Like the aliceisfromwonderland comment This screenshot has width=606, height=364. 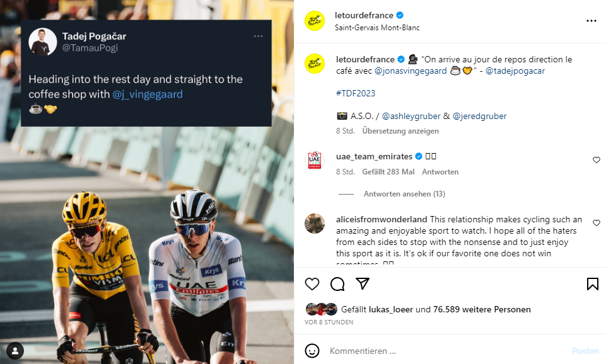[597, 223]
